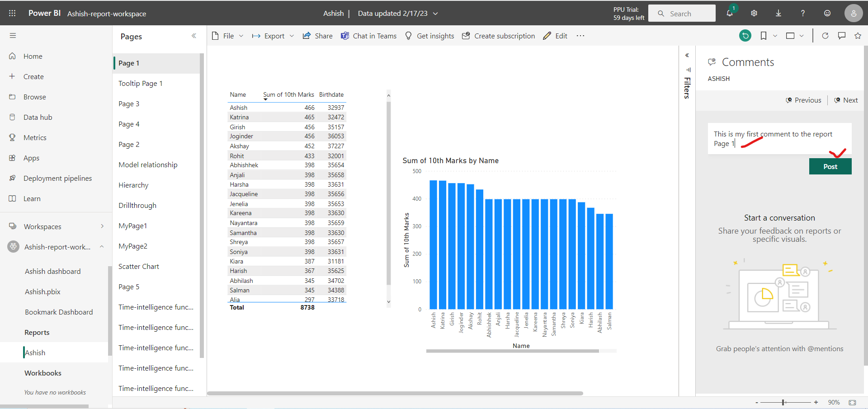The height and width of the screenshot is (409, 868).
Task: Bookmark the current report view
Action: click(x=763, y=35)
